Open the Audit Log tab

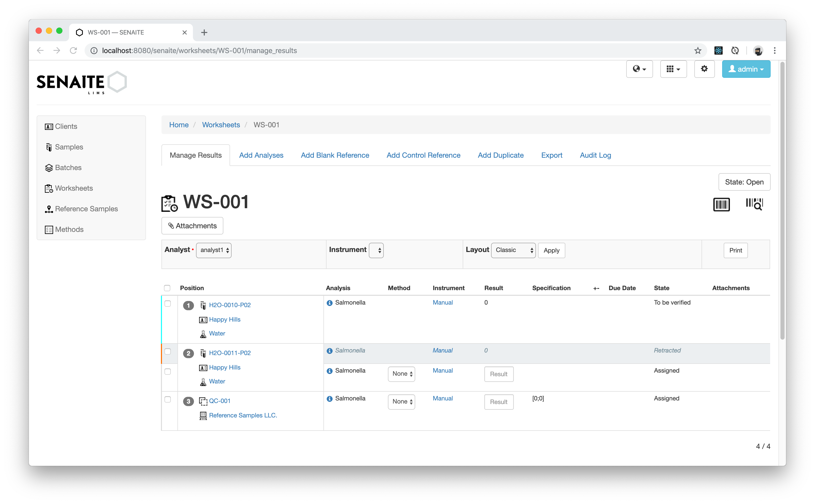tap(595, 155)
